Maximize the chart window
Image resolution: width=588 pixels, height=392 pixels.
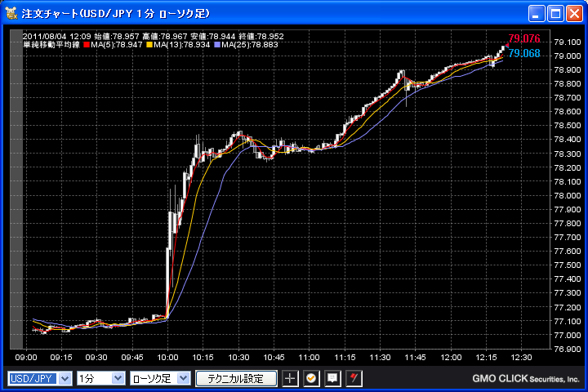555,14
